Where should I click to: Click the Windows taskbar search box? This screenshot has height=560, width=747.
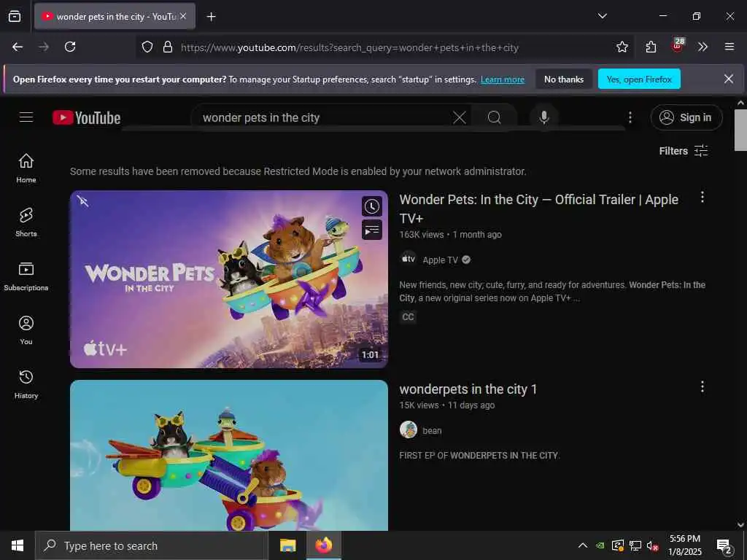(x=152, y=545)
